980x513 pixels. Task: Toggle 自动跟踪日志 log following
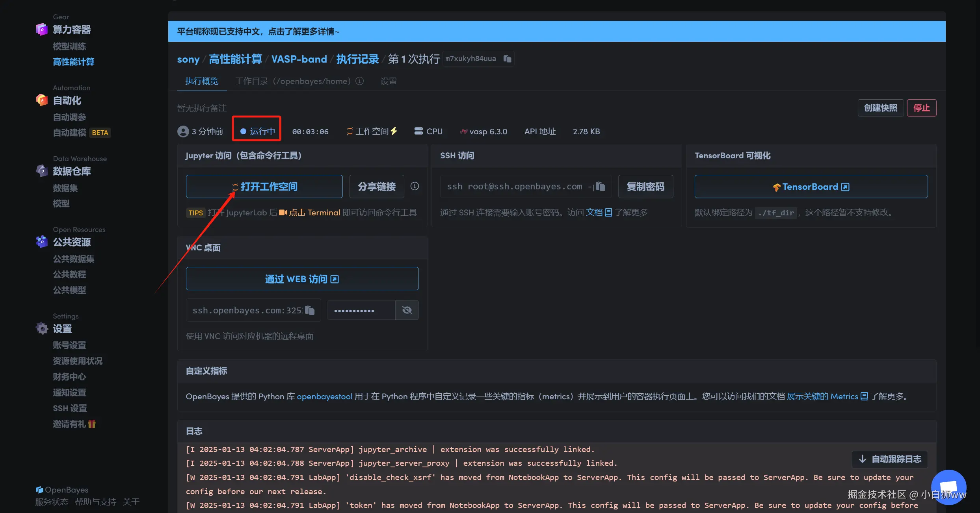click(x=889, y=459)
